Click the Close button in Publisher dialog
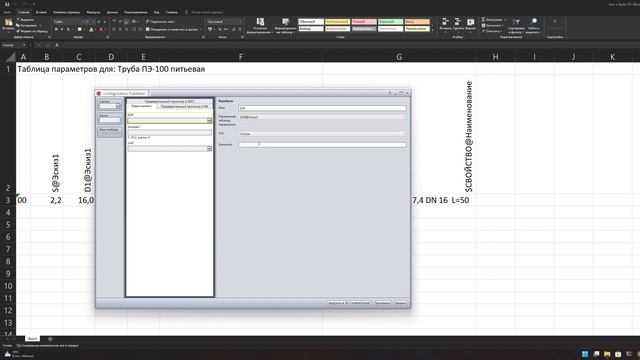 pos(400,303)
